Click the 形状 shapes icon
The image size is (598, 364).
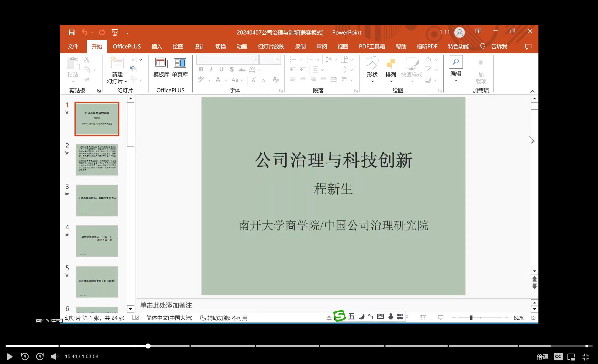(x=372, y=64)
